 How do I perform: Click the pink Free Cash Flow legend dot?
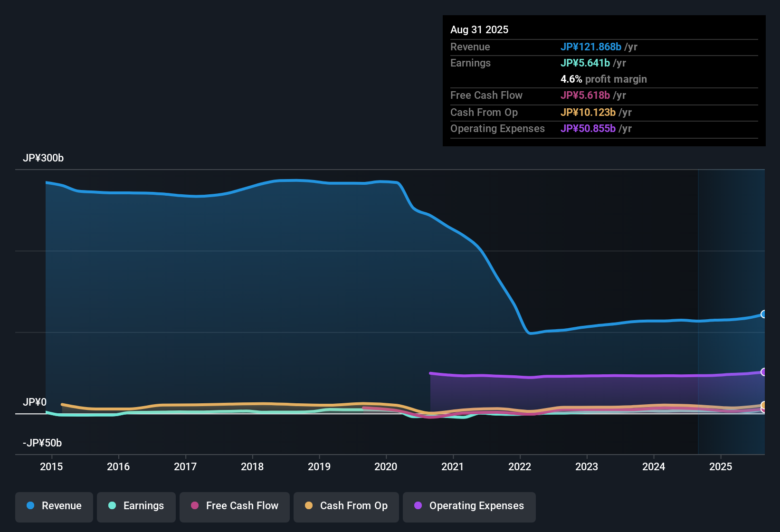[195, 505]
